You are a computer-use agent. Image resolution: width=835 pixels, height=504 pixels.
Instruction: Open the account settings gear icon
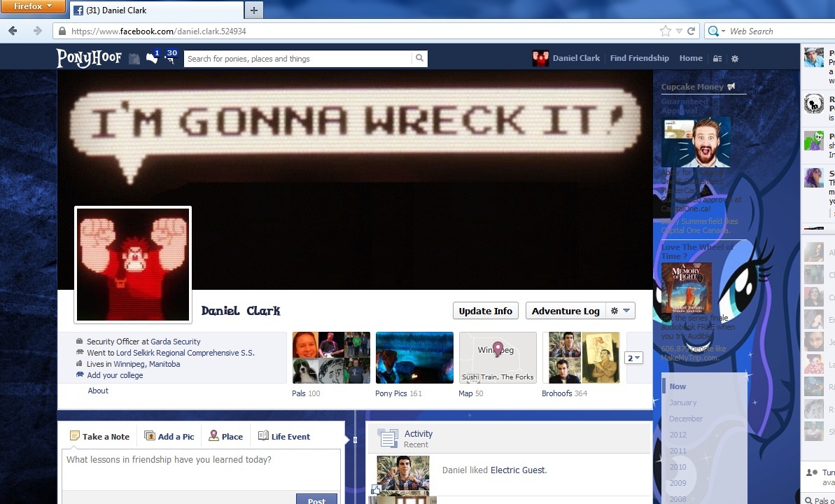click(x=735, y=59)
